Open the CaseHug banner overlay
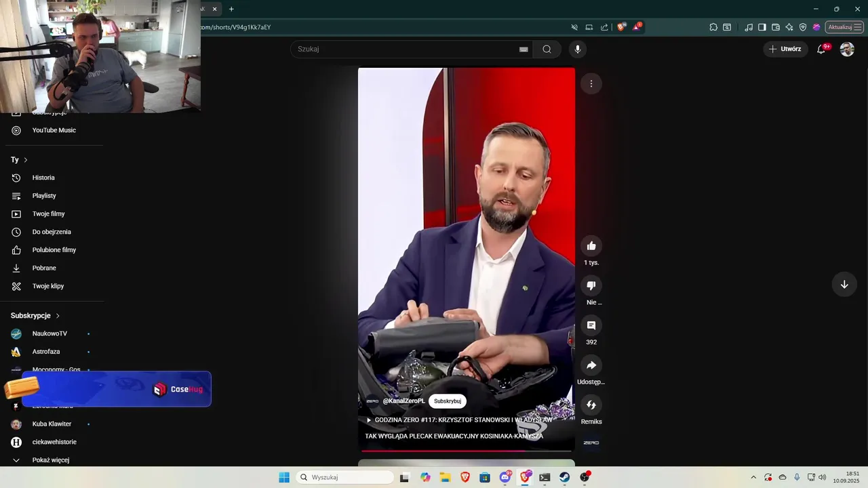The image size is (868, 488). pos(116,389)
